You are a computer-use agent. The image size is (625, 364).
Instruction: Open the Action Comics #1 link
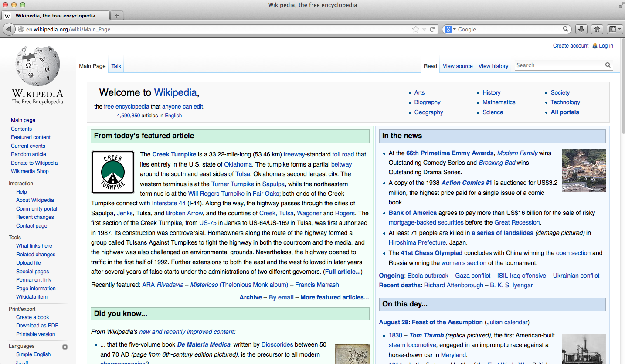467,183
